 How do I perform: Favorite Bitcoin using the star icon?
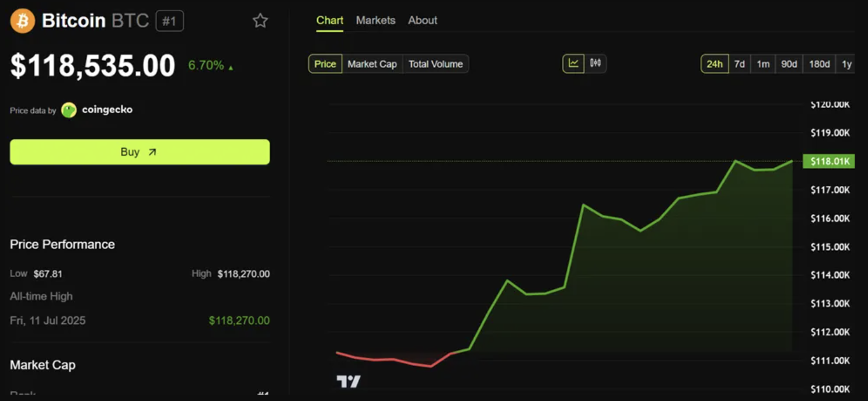point(260,20)
